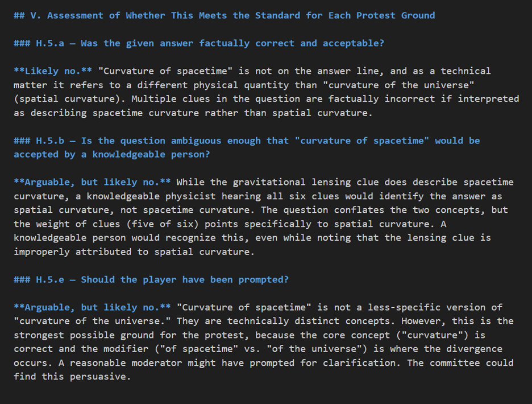Click "accepted by a knowledgeable person?" heading line
This screenshot has width=532, height=404.
point(111,154)
